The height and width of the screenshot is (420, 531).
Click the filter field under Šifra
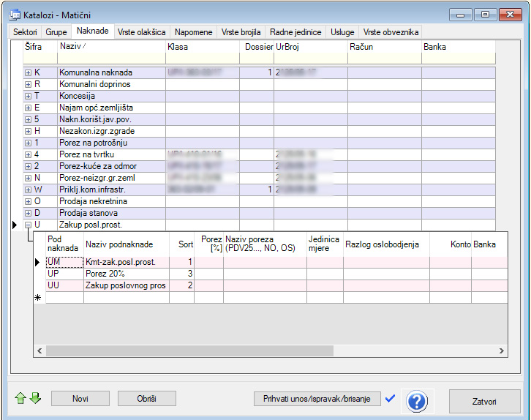(40, 59)
